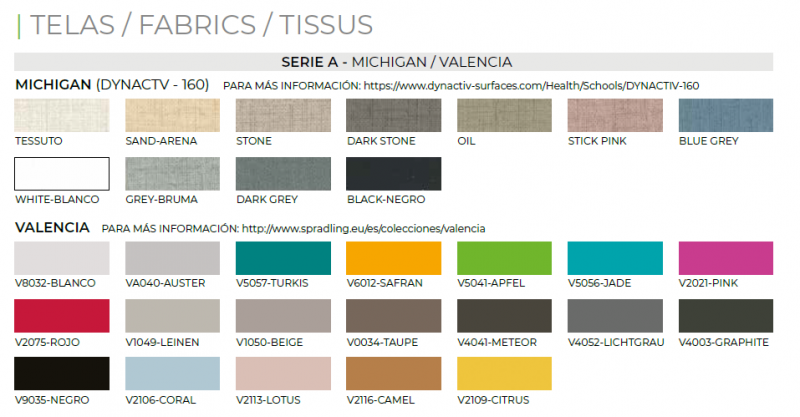Viewport: 800px width, 417px height.
Task: Select the Tessuto fabric swatch
Action: 62,115
